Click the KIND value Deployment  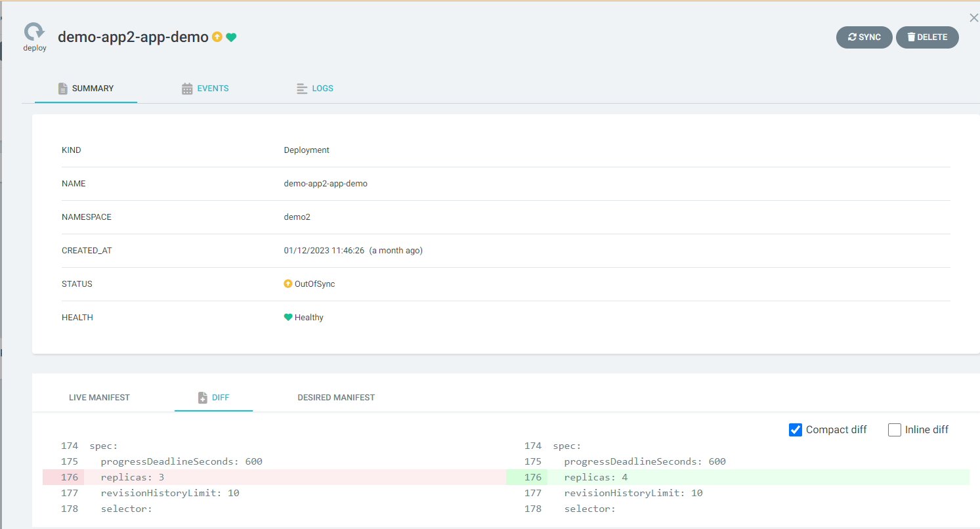pyautogui.click(x=307, y=150)
